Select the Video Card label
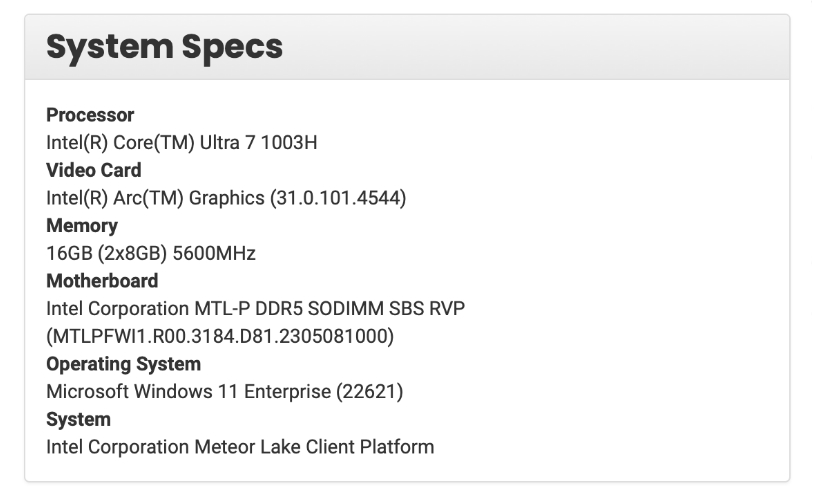Screen dimensions: 815x499 (x=94, y=170)
